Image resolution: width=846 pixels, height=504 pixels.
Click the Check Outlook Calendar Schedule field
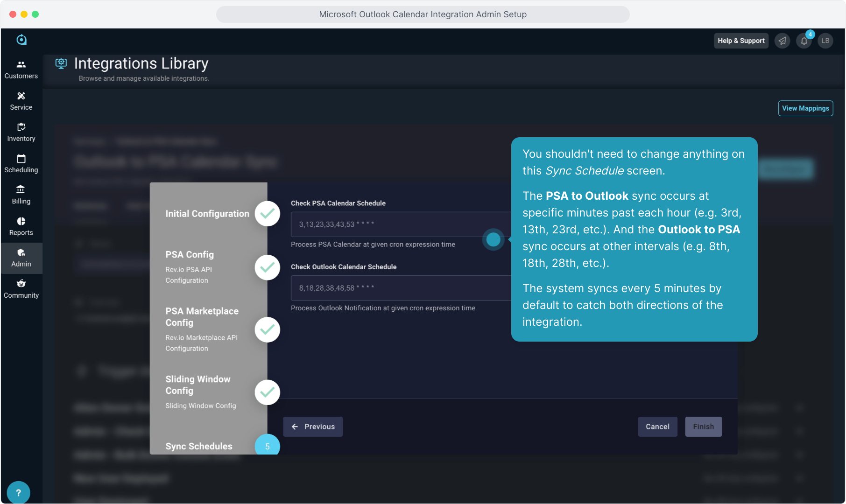pos(397,288)
